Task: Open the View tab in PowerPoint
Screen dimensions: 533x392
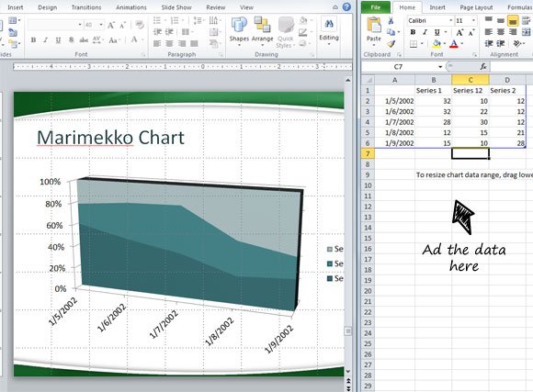Action: (x=246, y=7)
